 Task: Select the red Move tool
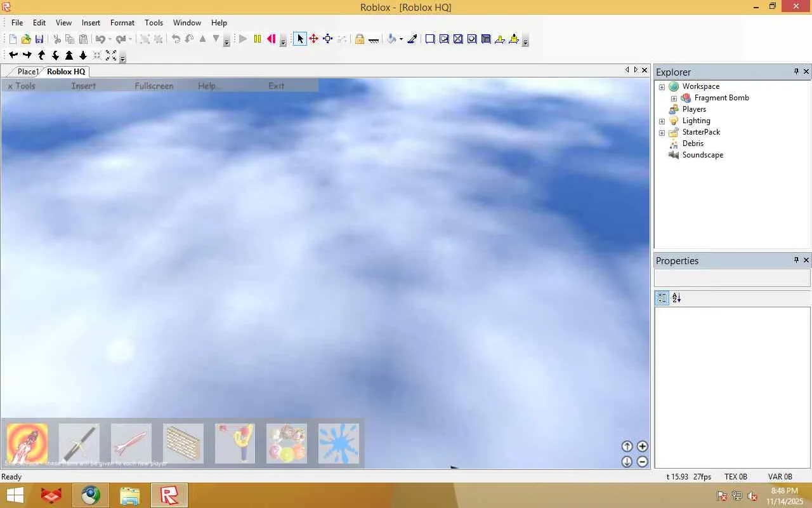[x=314, y=39]
